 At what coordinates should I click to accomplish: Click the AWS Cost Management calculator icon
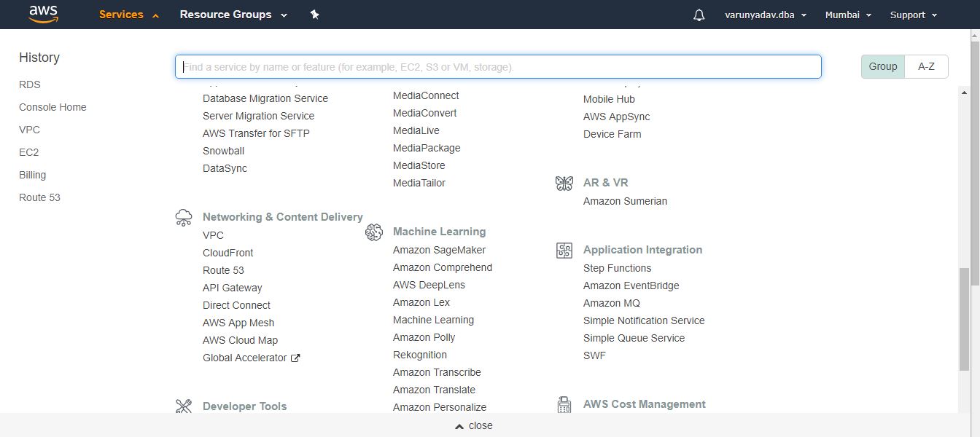(564, 404)
